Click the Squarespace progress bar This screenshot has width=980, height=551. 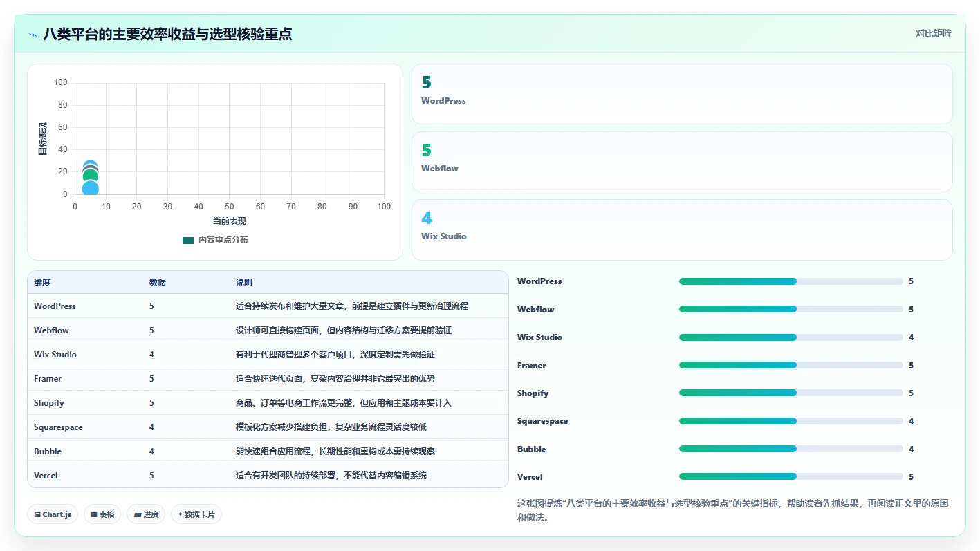791,421
